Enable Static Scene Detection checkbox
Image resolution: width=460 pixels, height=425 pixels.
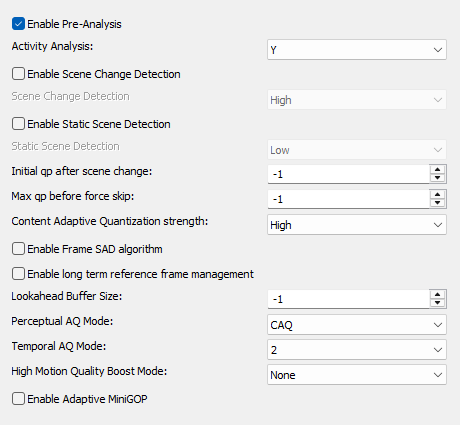(18, 124)
